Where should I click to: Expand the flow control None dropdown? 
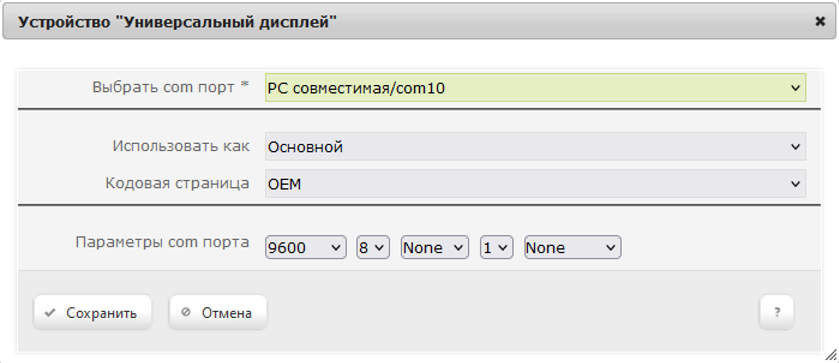click(x=573, y=247)
